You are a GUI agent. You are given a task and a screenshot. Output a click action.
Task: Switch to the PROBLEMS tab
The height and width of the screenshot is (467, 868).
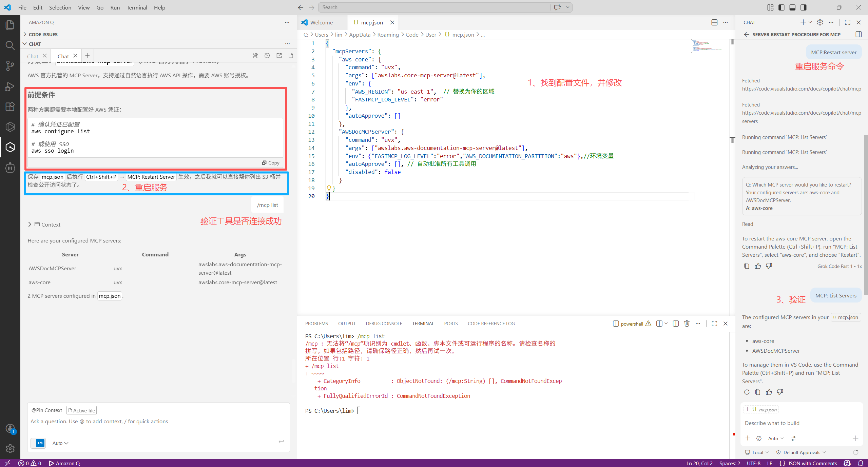316,324
